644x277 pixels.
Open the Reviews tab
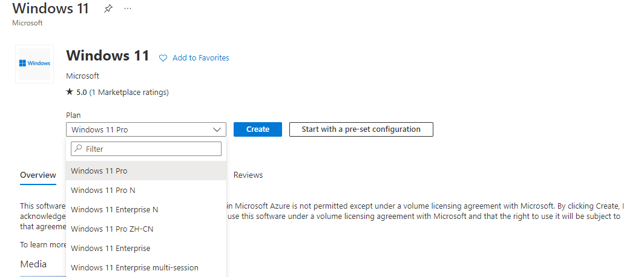(x=248, y=175)
